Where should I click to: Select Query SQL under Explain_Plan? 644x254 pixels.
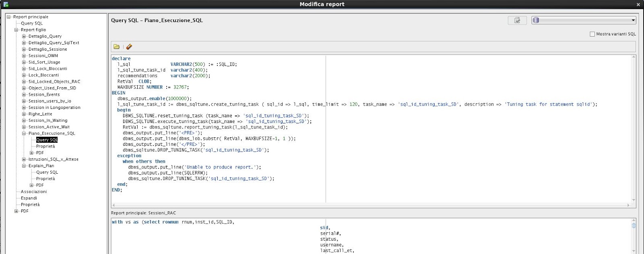(47, 172)
